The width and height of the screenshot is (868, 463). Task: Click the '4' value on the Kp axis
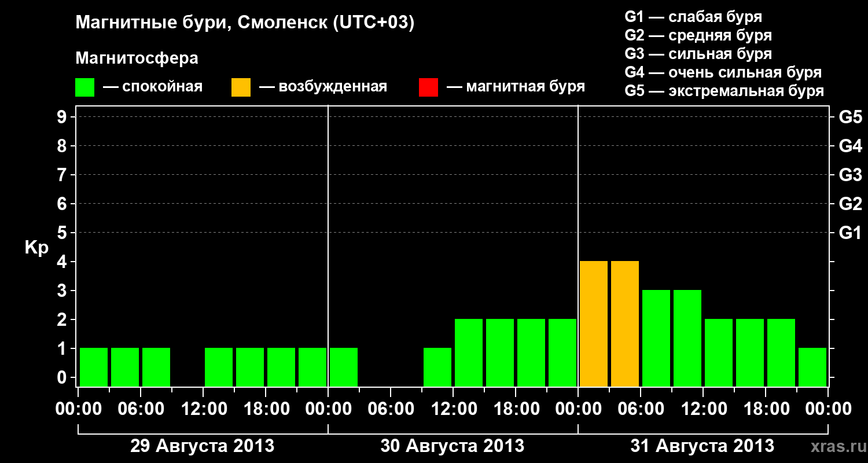[63, 262]
